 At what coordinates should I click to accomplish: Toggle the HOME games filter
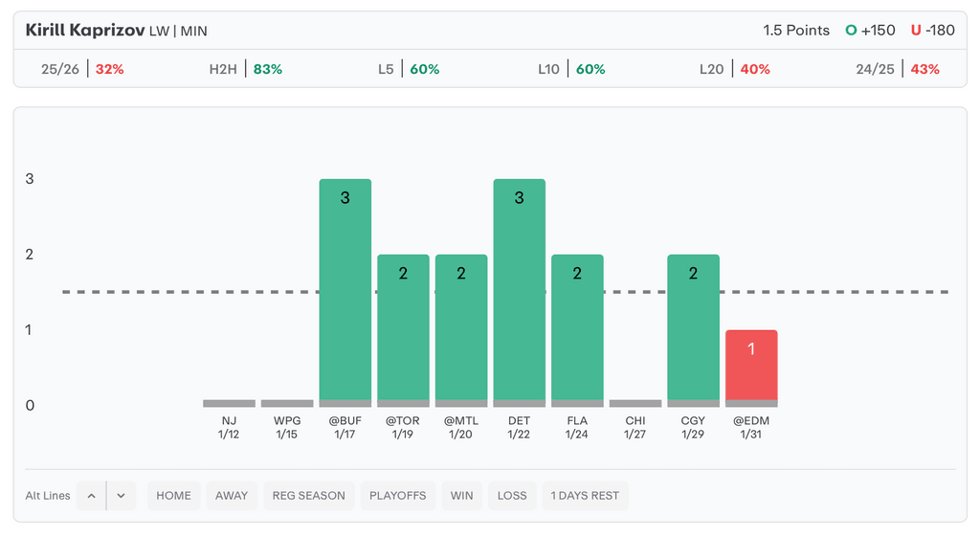(173, 496)
